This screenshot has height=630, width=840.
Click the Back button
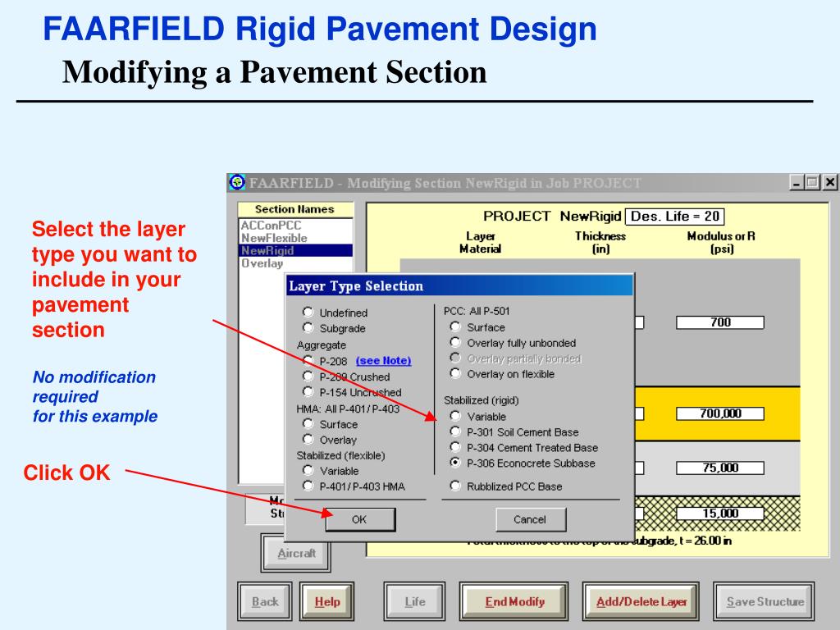pyautogui.click(x=265, y=601)
